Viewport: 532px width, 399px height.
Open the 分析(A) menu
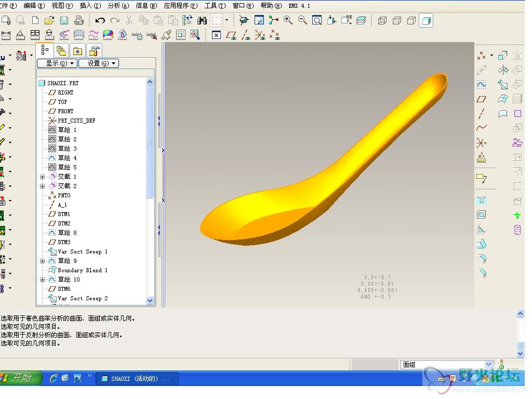118,6
